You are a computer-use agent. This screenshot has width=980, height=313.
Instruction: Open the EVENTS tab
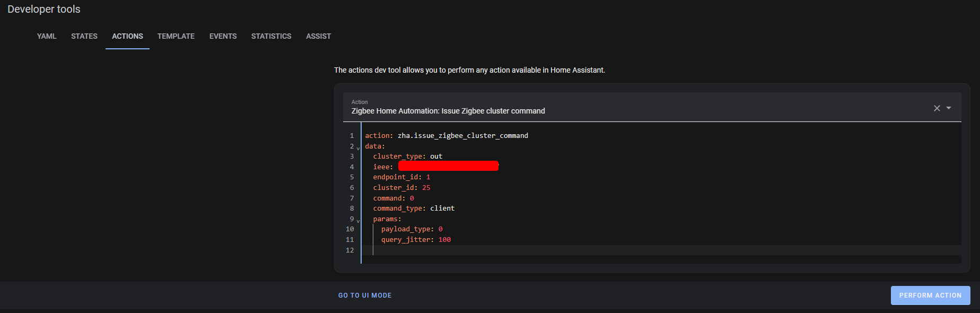click(x=223, y=36)
